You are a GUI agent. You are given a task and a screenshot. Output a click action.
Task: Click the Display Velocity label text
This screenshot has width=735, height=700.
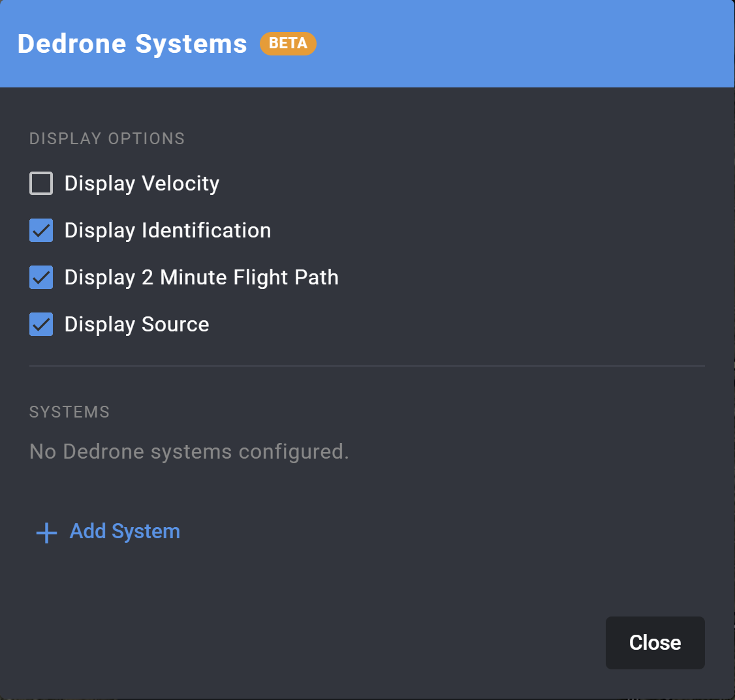tap(142, 183)
